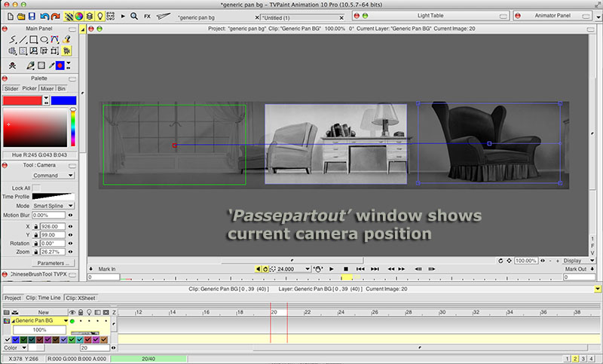This screenshot has width=603, height=364.
Task: Toggle the lock next to Y value
Action: (35, 235)
